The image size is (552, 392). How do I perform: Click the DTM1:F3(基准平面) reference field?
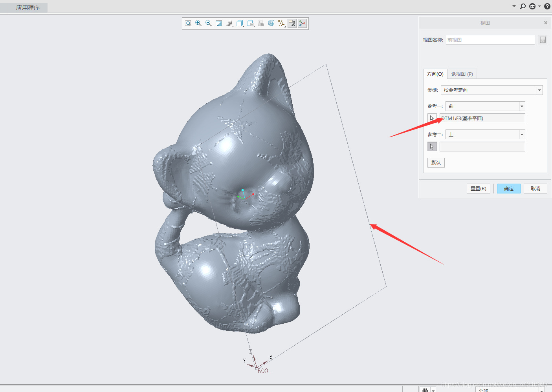point(482,118)
